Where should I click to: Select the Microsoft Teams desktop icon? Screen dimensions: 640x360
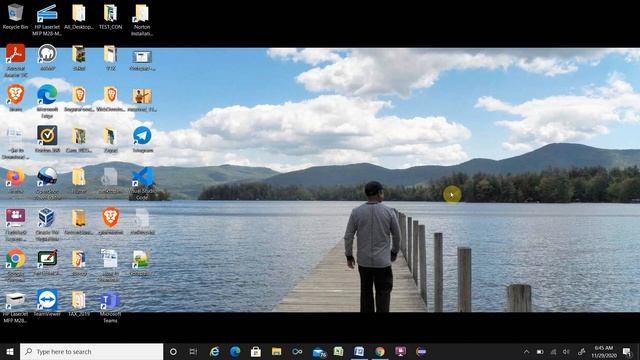tap(110, 307)
